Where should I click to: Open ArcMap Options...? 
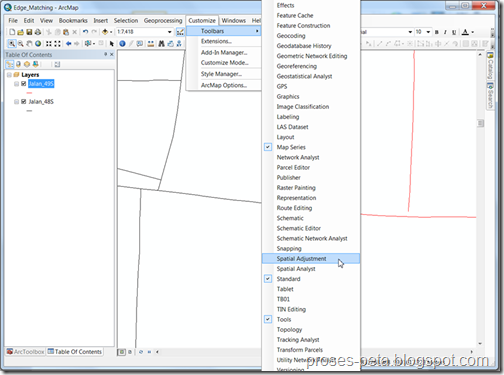pos(223,85)
